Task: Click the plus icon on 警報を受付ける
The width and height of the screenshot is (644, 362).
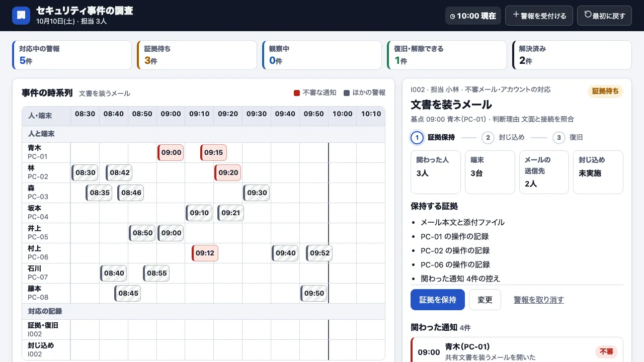Action: click(516, 15)
